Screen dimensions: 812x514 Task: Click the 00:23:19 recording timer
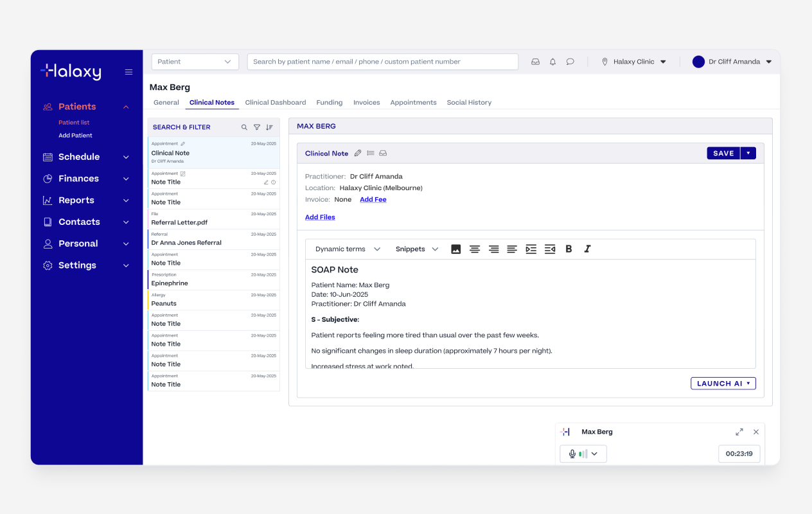[x=739, y=454]
